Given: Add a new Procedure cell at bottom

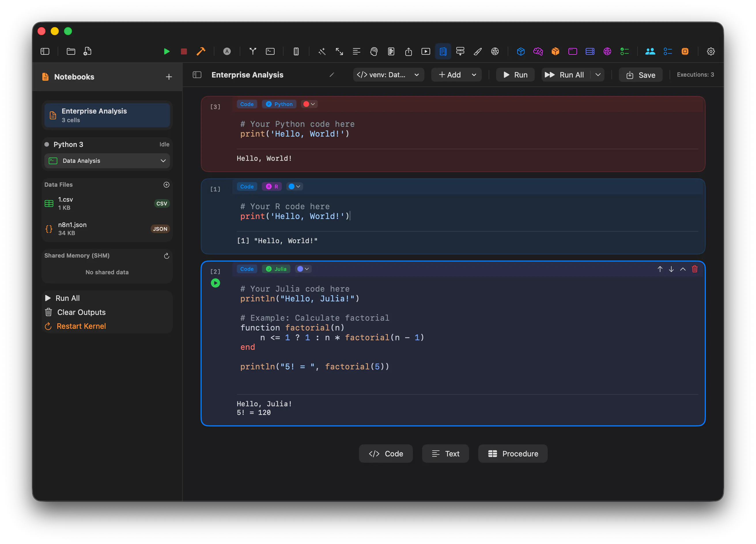Looking at the screenshot, I should [x=513, y=454].
